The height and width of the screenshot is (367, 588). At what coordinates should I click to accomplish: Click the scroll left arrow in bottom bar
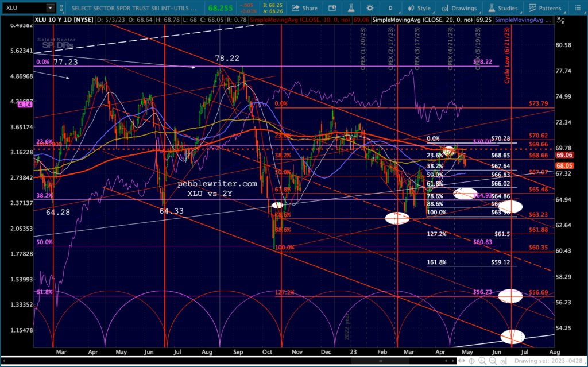(x=3, y=361)
